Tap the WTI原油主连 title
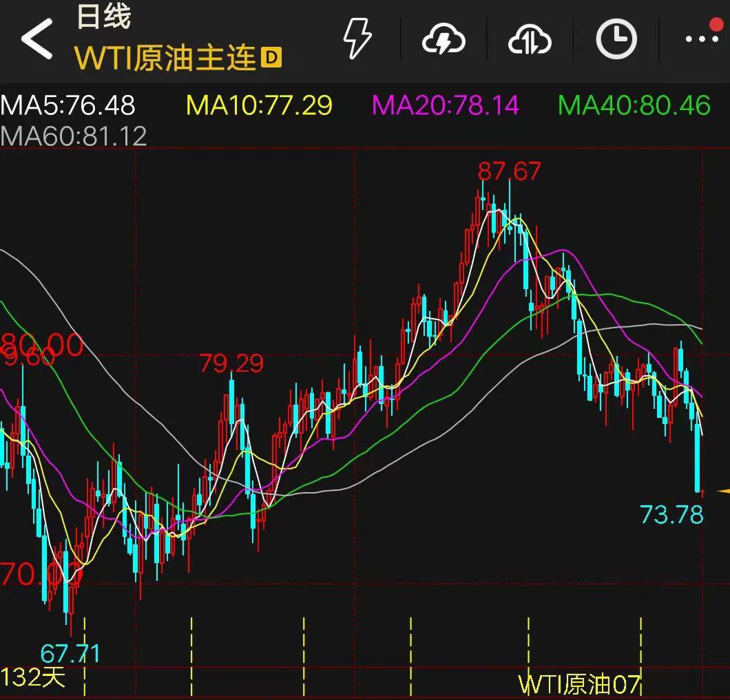Screen dimensions: 730x700 click(x=165, y=59)
